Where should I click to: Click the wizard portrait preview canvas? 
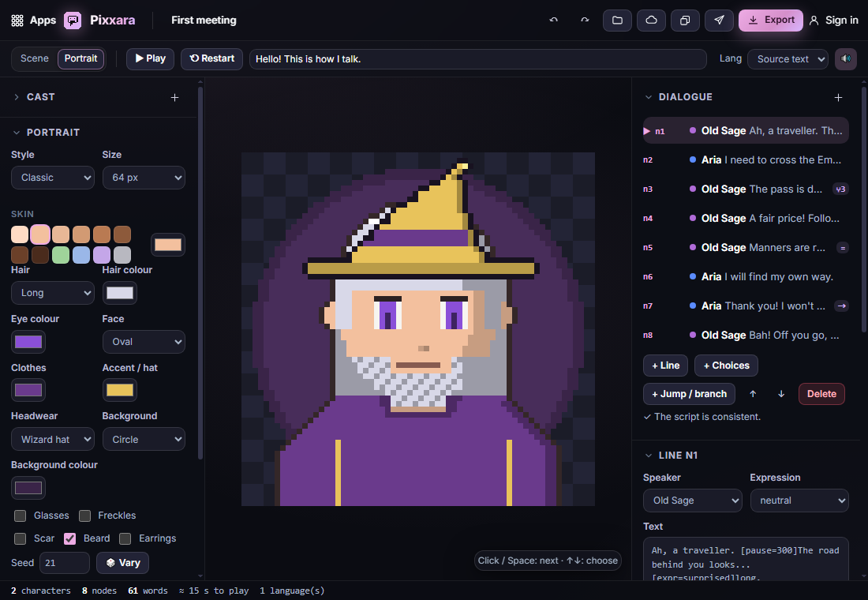click(418, 329)
